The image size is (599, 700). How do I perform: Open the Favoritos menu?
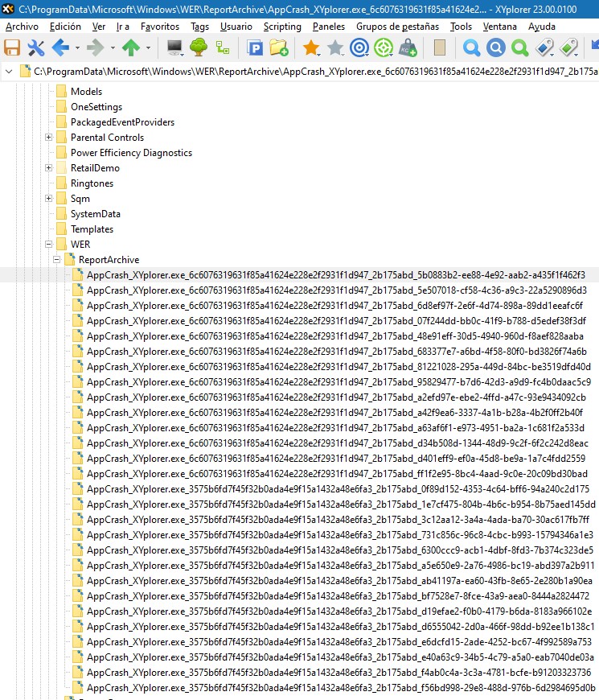(x=160, y=27)
